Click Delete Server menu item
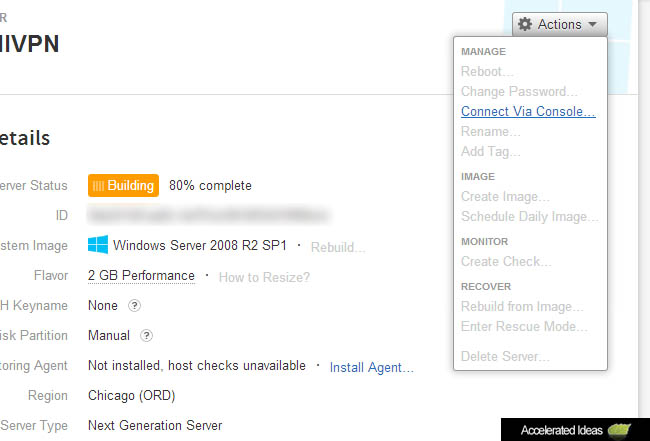The height and width of the screenshot is (441, 650). pyautogui.click(x=505, y=357)
